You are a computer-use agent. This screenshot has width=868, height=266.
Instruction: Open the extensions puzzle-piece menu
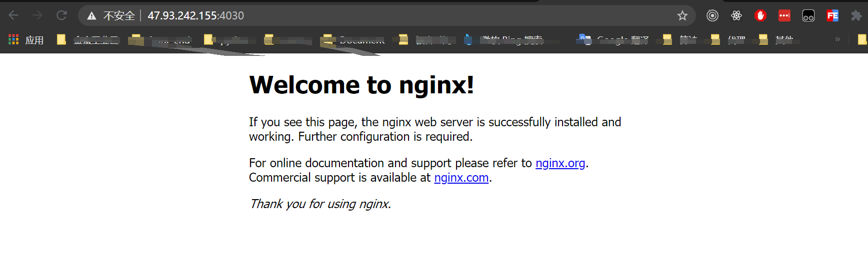click(856, 15)
